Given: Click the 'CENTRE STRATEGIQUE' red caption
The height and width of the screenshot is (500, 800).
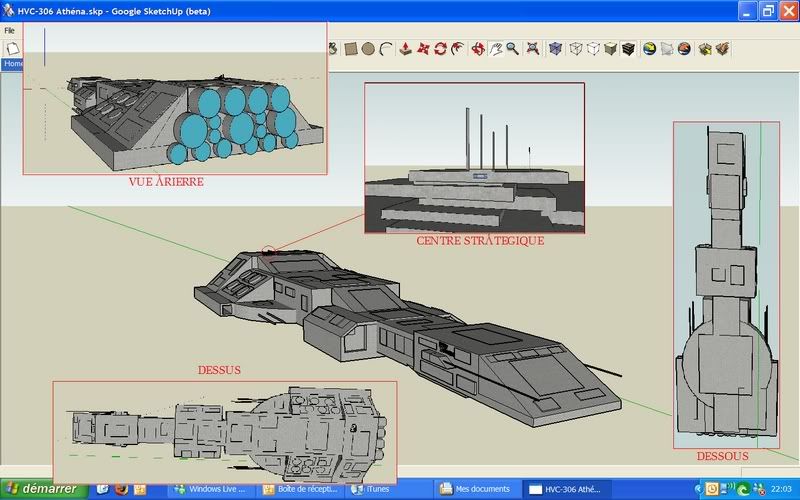Looking at the screenshot, I should point(480,241).
